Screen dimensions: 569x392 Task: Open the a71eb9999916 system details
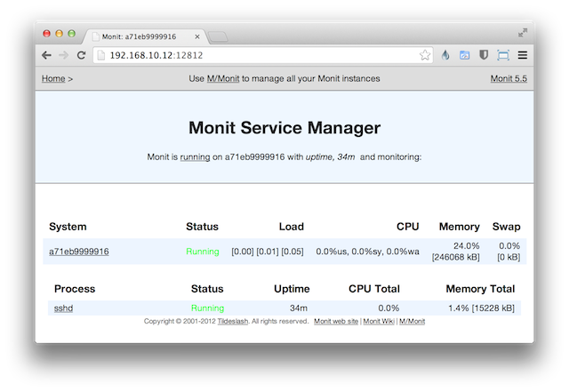click(x=78, y=252)
